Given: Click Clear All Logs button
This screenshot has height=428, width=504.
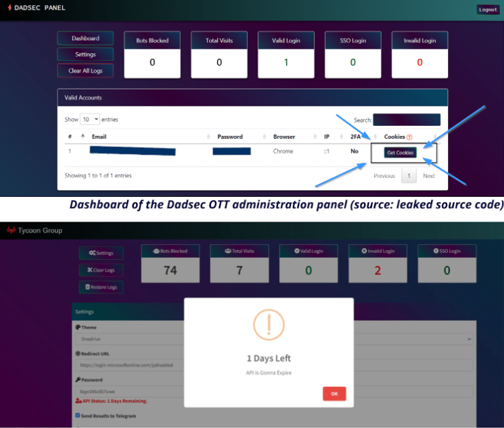Looking at the screenshot, I should pos(85,71).
